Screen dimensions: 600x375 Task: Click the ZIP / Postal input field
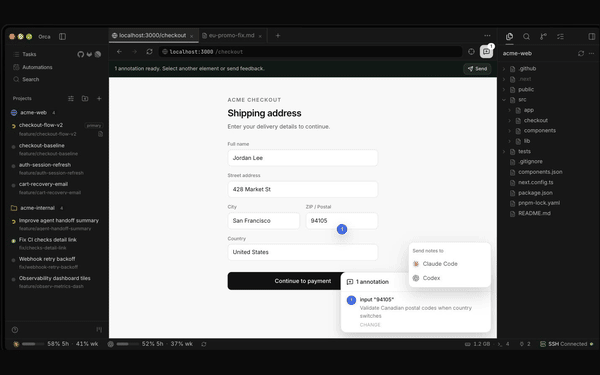pos(342,221)
